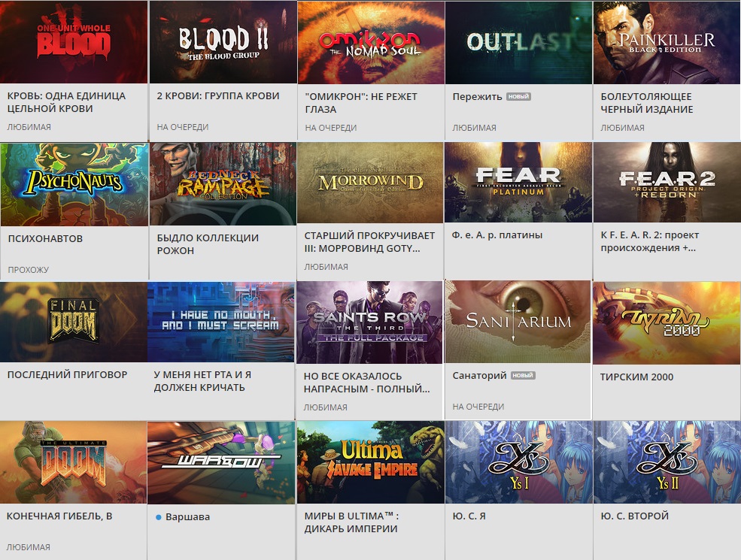Click the Morrowind Game of the Year cover
This screenshot has width=741, height=560.
pos(370,183)
